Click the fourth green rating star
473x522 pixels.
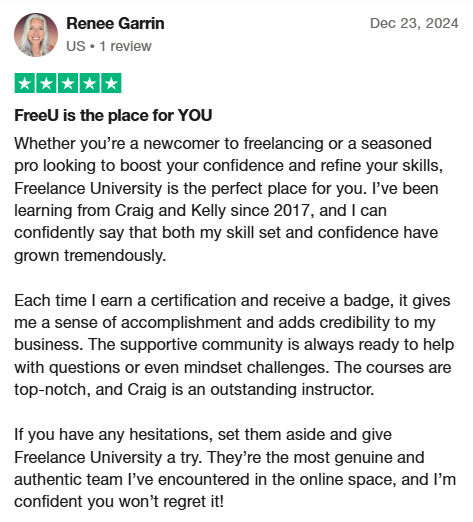tap(90, 83)
